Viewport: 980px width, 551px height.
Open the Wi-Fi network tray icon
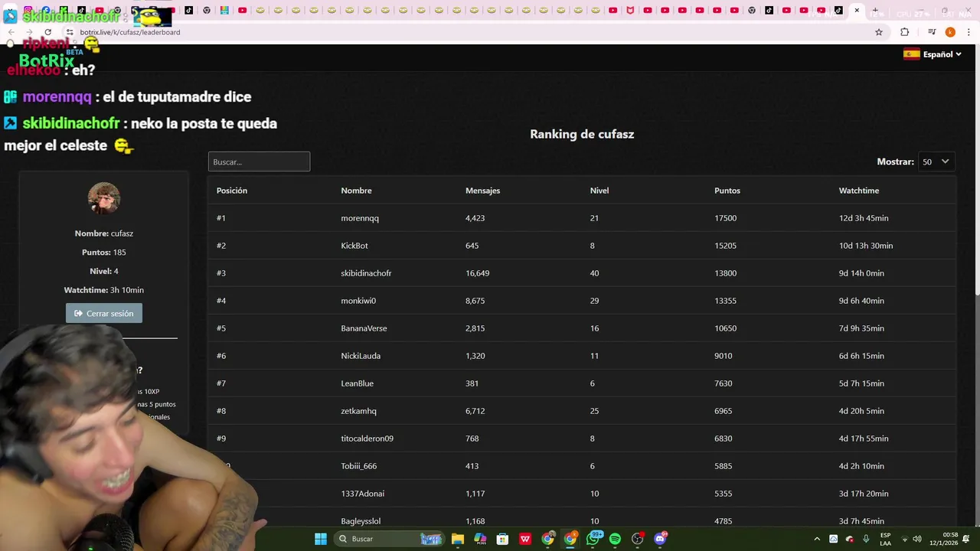tap(904, 539)
